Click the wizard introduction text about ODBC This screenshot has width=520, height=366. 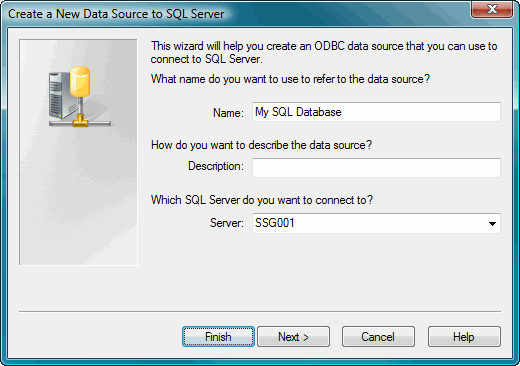(x=324, y=52)
